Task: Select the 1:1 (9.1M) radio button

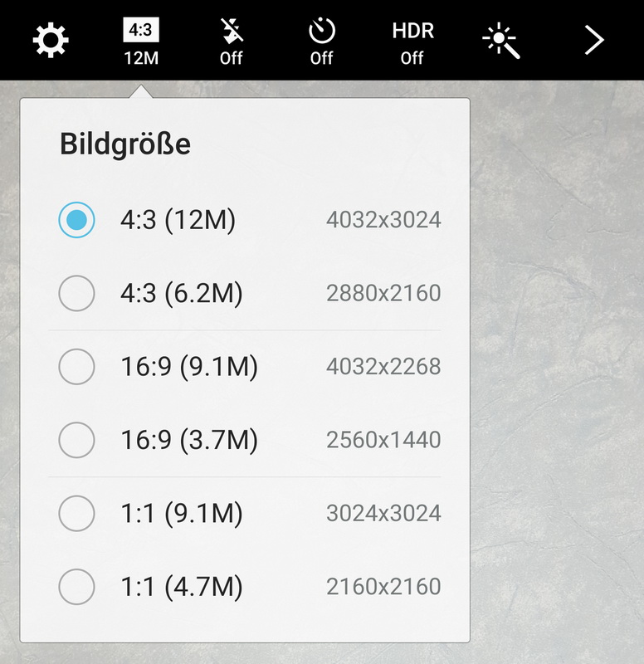Action: click(x=76, y=514)
